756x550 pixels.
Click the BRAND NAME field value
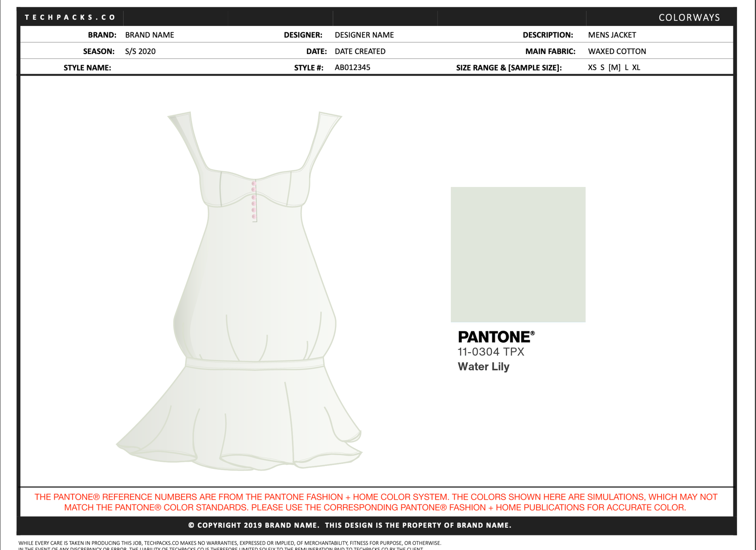tap(149, 35)
